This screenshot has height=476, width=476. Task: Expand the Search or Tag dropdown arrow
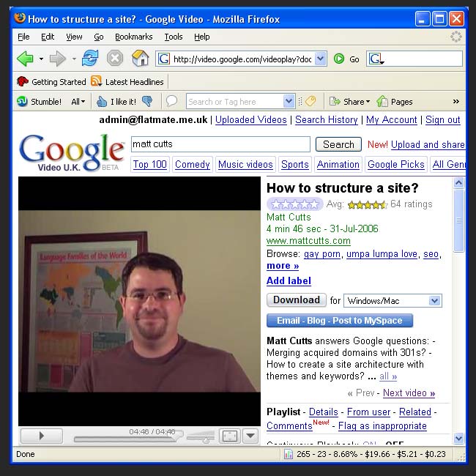point(289,101)
